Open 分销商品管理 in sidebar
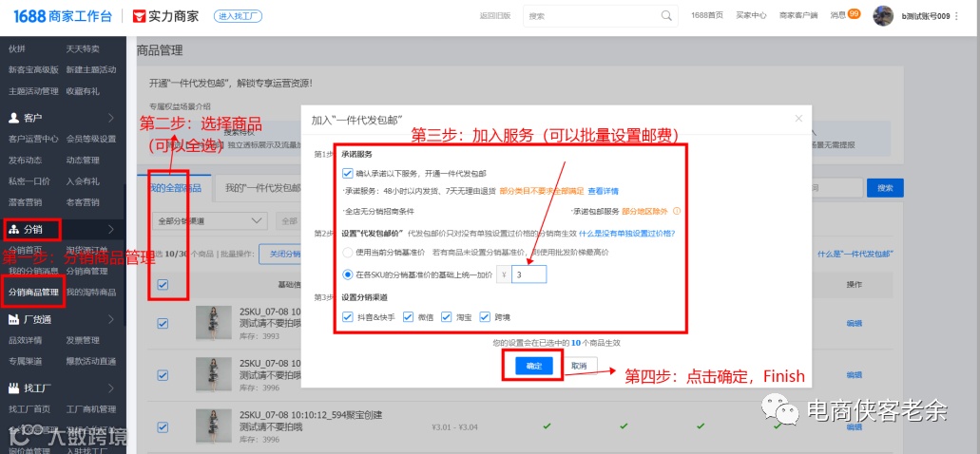 [x=34, y=292]
